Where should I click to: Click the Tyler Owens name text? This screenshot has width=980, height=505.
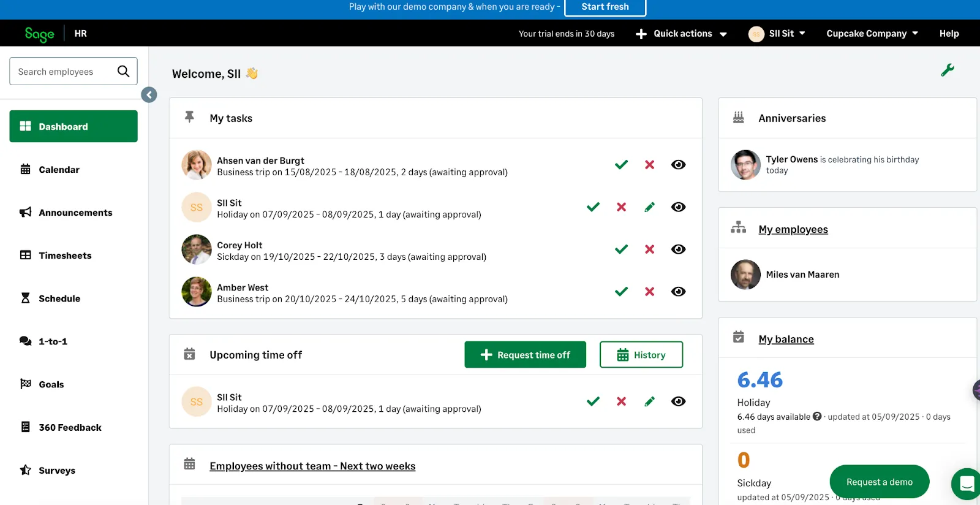pyautogui.click(x=791, y=159)
